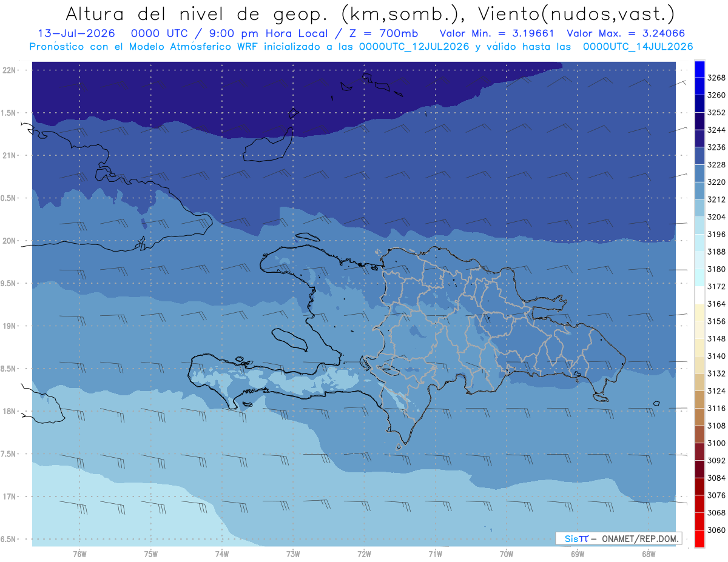Click the longitude axis label '74W'
The width and height of the screenshot is (728, 562).
pos(222,554)
